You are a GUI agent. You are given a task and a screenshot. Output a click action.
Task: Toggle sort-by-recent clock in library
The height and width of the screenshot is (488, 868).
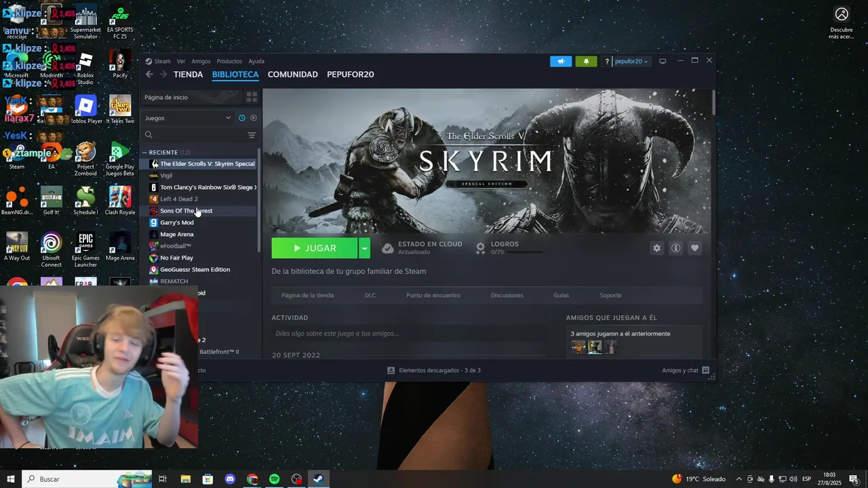(x=242, y=118)
